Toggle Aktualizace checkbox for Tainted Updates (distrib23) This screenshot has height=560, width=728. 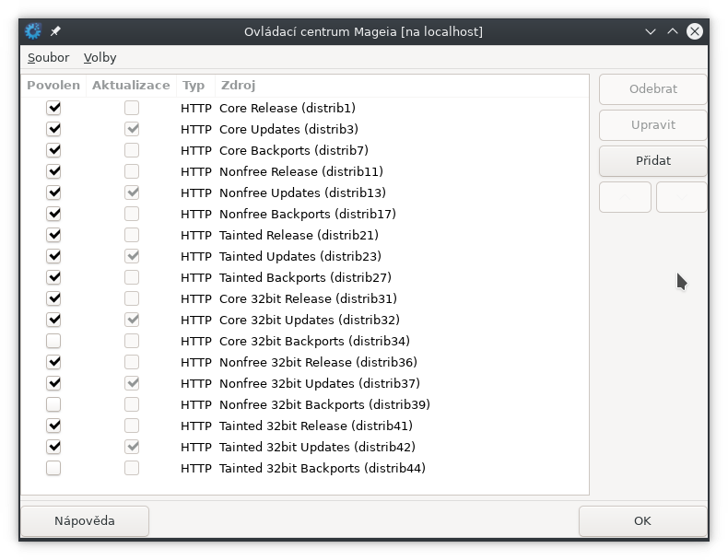(x=132, y=256)
